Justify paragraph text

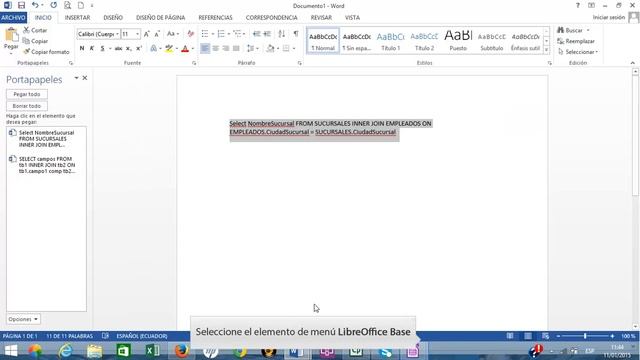[x=236, y=49]
